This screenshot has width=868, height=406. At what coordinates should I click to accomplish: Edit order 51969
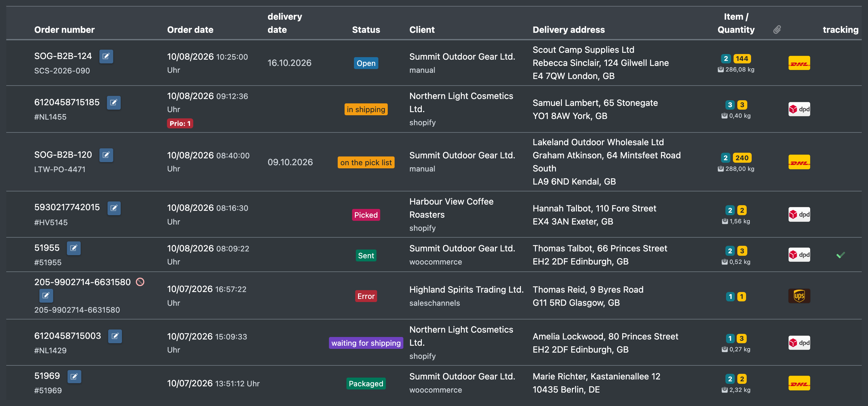pos(74,376)
